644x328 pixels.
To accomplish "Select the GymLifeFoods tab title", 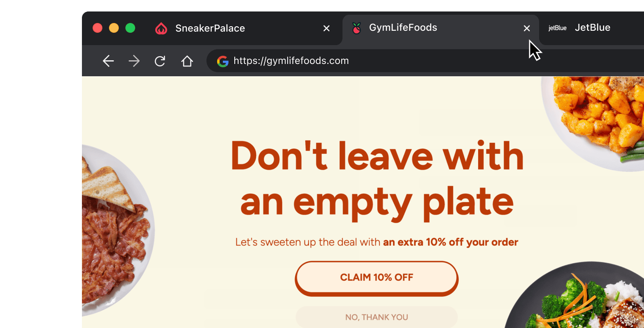I will pyautogui.click(x=403, y=27).
